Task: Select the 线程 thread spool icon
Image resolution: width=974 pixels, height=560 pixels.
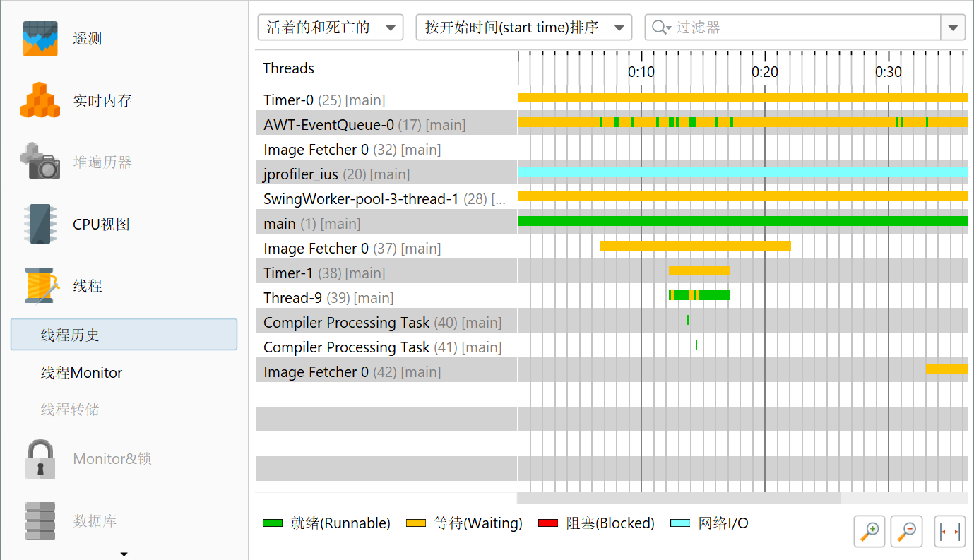Action: click(40, 285)
